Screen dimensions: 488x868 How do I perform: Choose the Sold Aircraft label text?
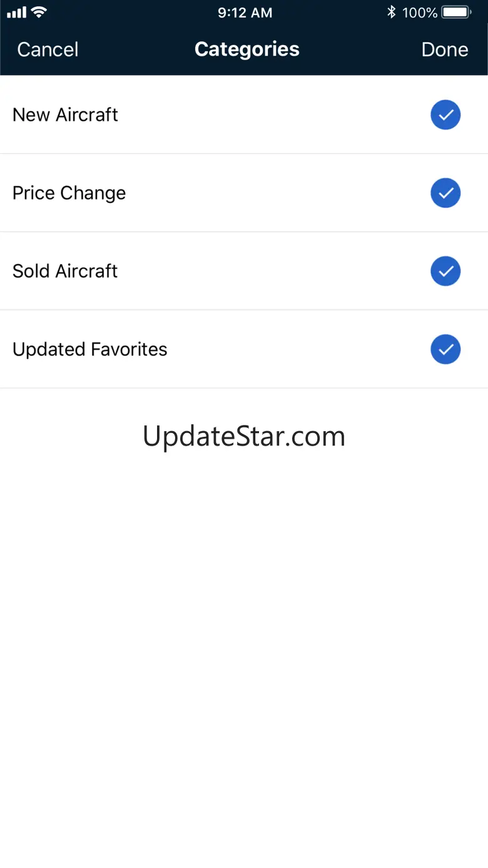point(65,272)
